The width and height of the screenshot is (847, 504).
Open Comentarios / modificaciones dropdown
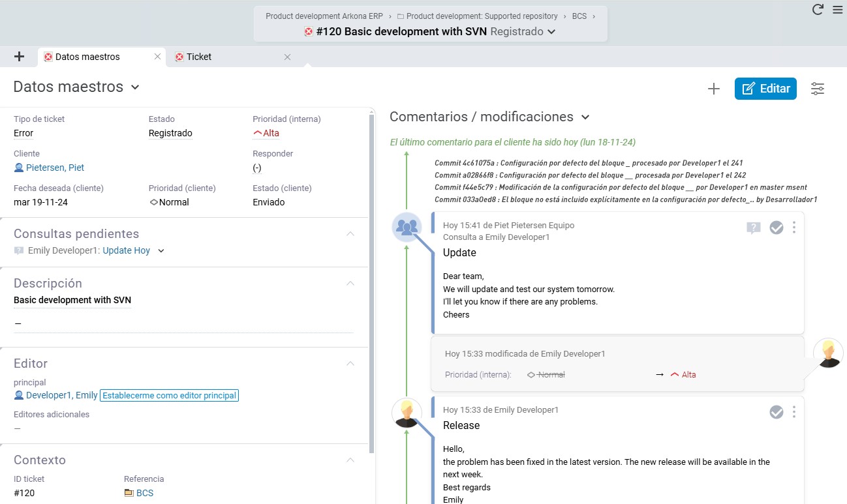(x=585, y=117)
